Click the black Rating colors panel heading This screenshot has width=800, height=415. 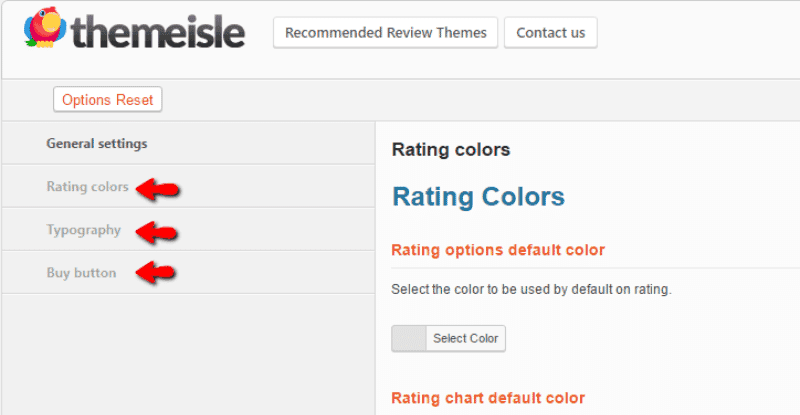450,150
